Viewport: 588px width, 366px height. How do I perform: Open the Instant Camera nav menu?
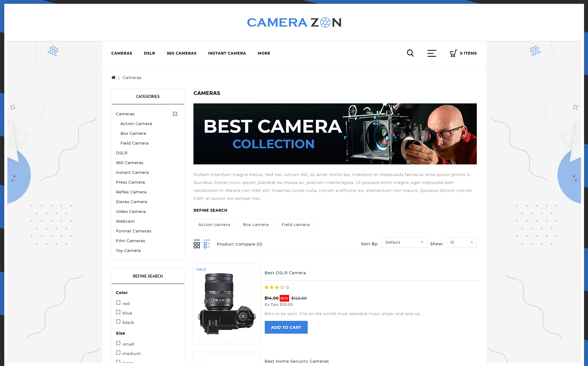[x=227, y=53]
